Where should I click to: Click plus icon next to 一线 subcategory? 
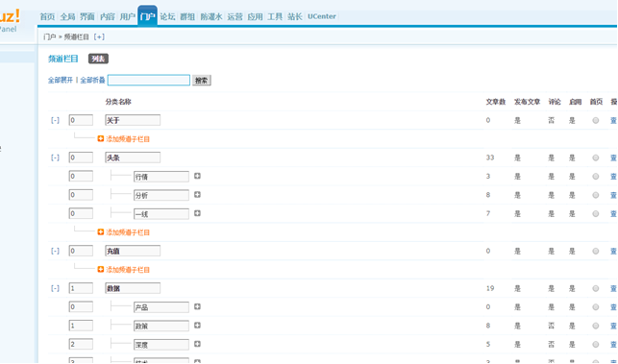point(197,213)
